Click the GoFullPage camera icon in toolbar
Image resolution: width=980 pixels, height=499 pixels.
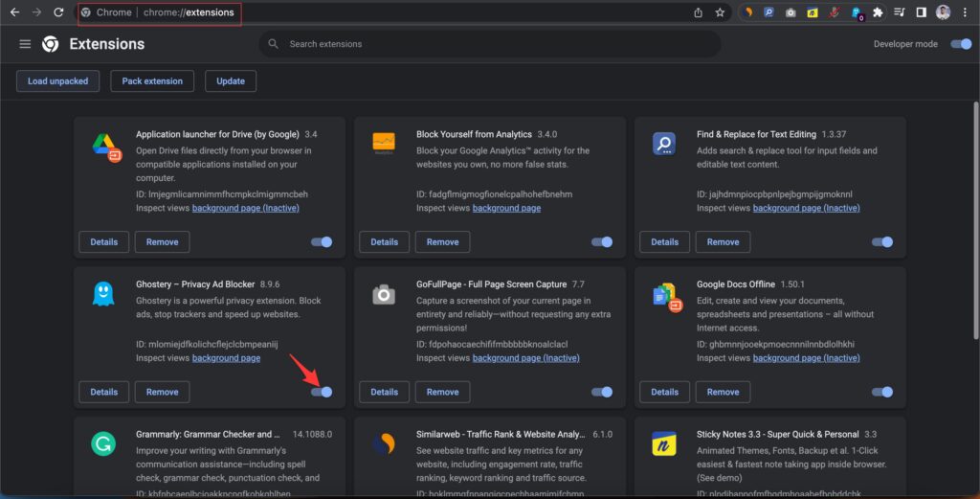pyautogui.click(x=791, y=12)
